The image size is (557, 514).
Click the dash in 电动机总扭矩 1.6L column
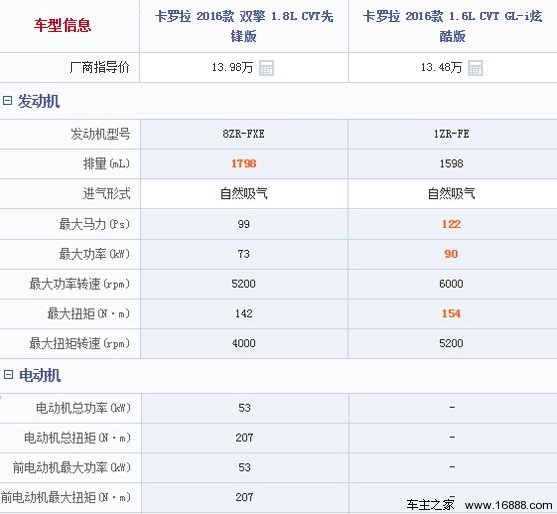tap(452, 437)
